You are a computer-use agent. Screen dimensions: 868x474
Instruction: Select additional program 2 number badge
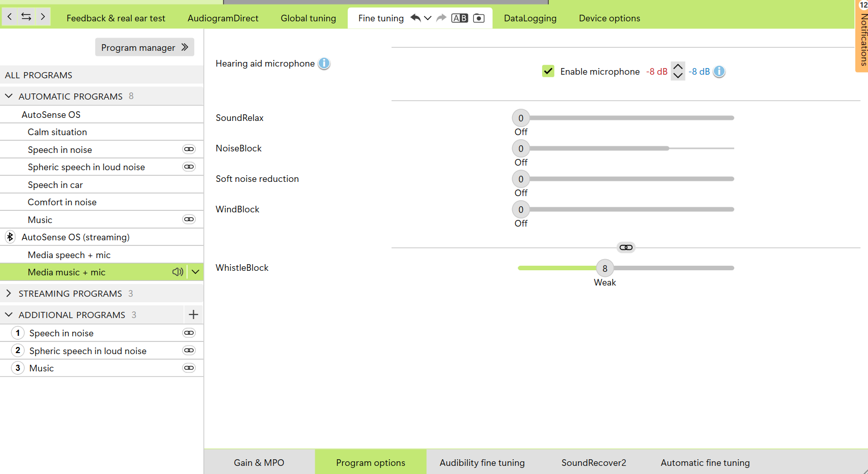tap(18, 351)
